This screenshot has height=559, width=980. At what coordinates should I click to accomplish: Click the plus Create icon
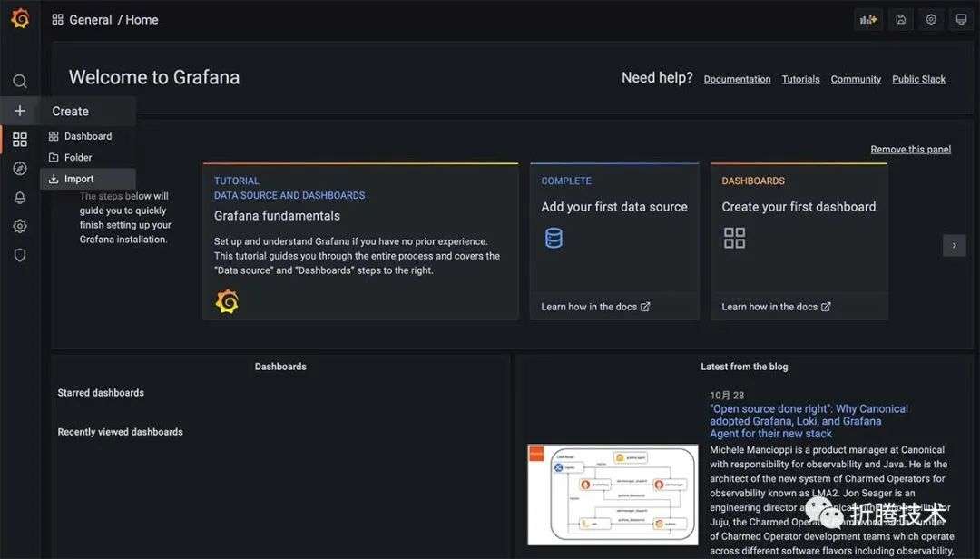(x=20, y=111)
